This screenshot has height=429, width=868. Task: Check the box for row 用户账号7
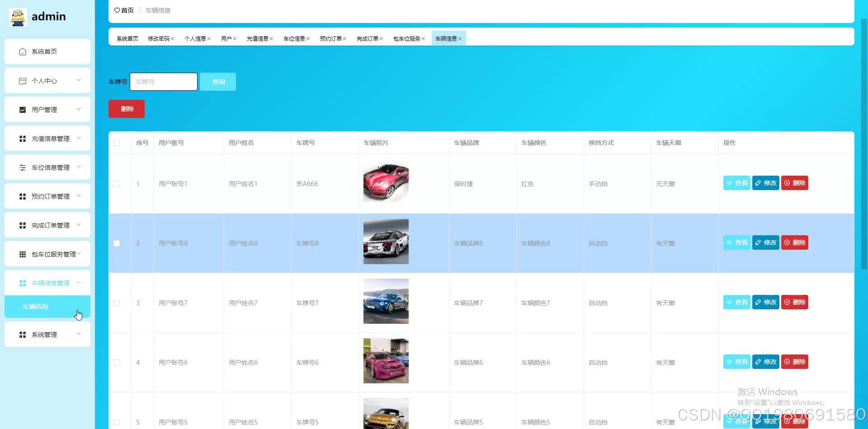pyautogui.click(x=117, y=303)
